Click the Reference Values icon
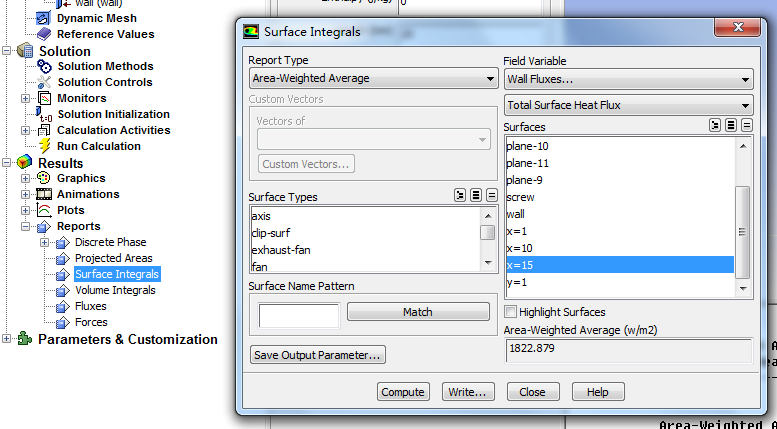Viewport: 777px width, 429px height. tap(44, 34)
